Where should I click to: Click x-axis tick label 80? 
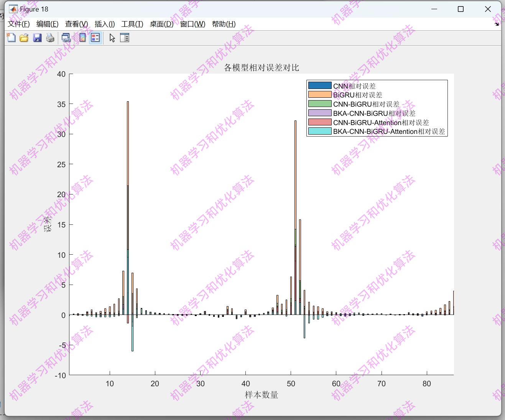pyautogui.click(x=427, y=384)
